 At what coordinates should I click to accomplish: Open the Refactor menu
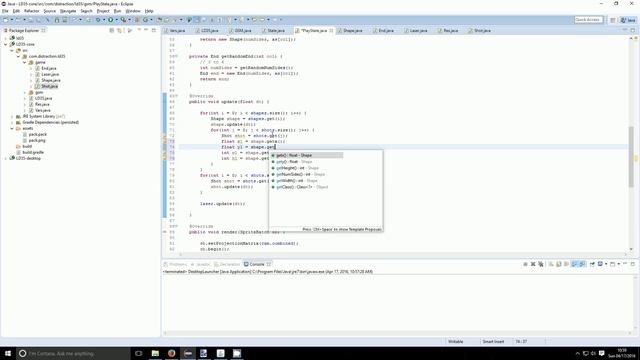click(31, 11)
